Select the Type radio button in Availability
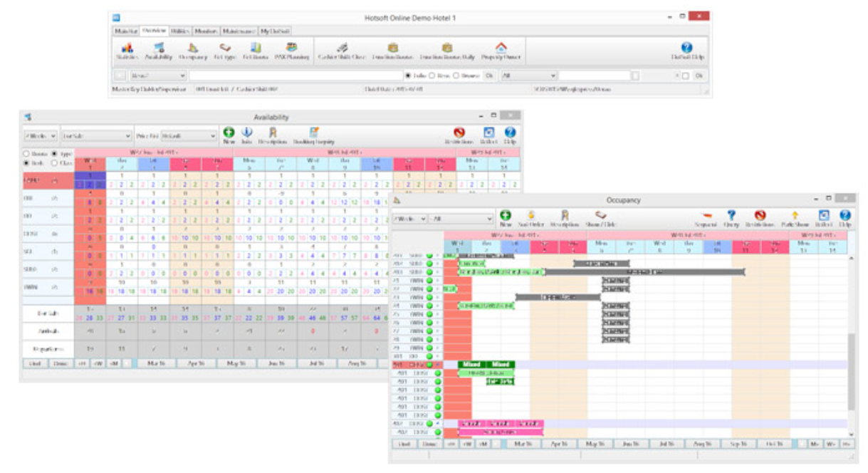 [55, 154]
